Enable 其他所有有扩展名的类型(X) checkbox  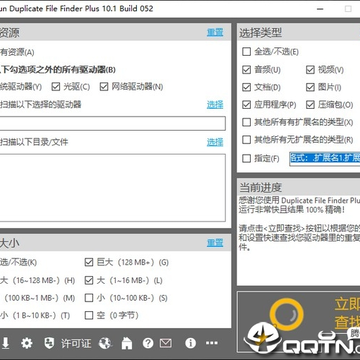pyautogui.click(x=246, y=122)
